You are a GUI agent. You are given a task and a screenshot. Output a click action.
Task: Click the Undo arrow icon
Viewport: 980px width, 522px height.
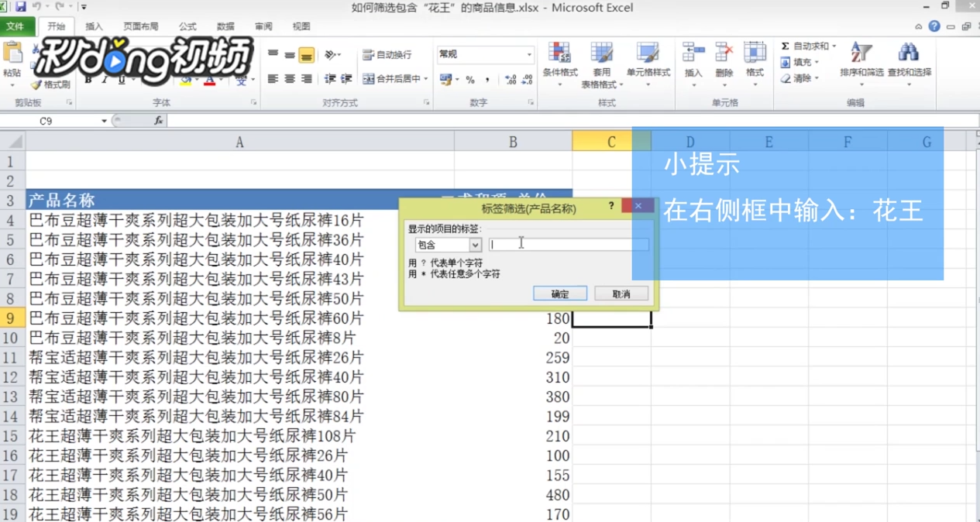coord(36,7)
